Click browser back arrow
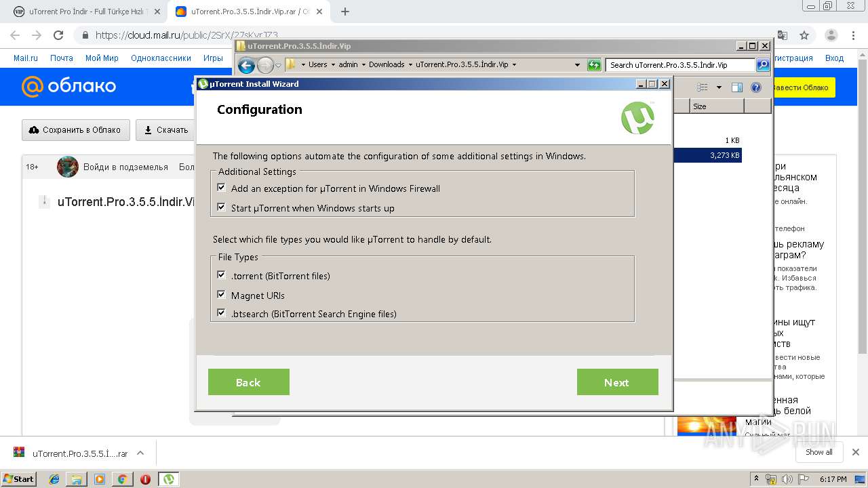868x488 pixels. point(15,35)
